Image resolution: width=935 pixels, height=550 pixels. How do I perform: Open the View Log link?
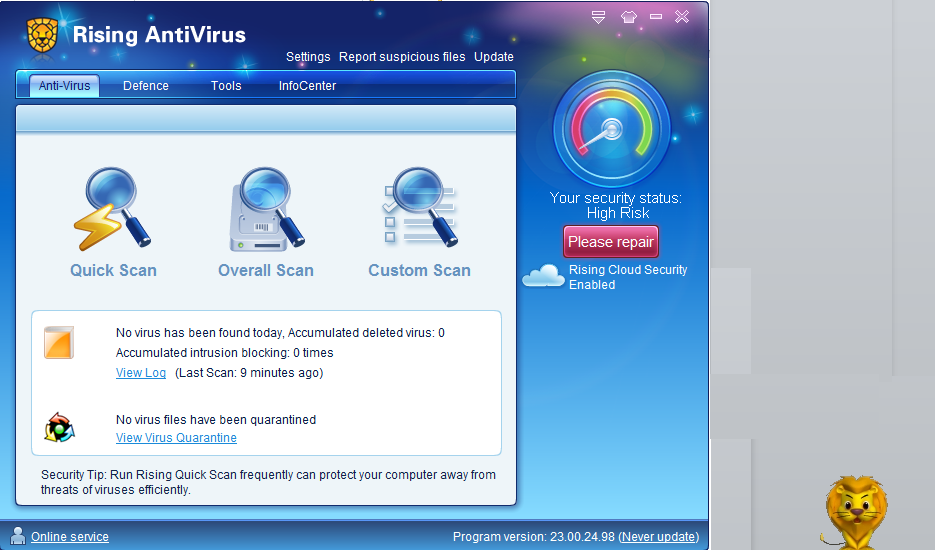click(141, 373)
